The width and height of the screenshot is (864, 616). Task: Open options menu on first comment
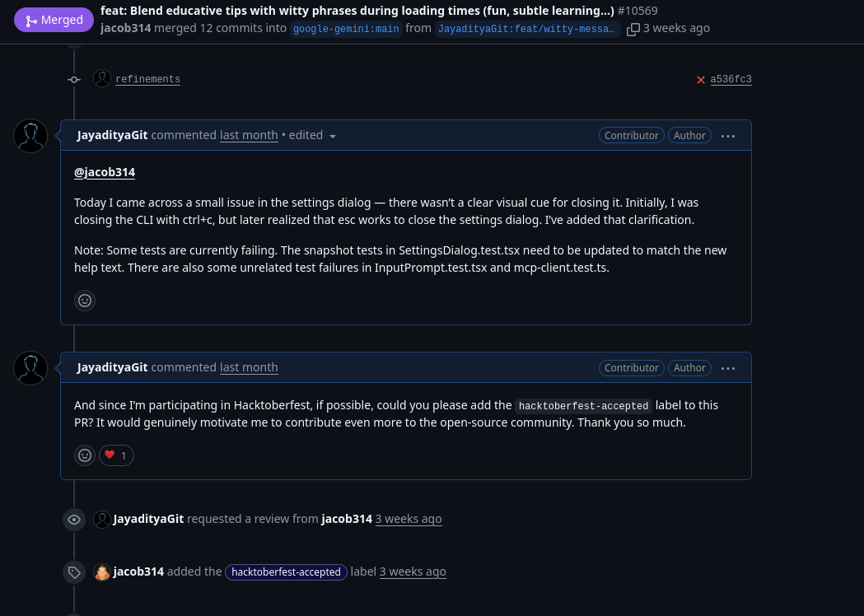point(728,136)
